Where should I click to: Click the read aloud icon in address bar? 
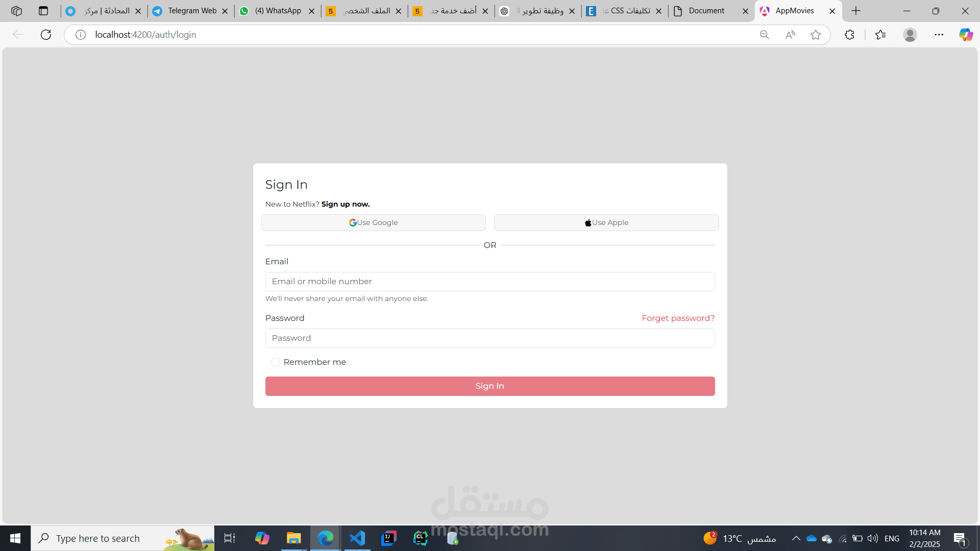pos(790,35)
